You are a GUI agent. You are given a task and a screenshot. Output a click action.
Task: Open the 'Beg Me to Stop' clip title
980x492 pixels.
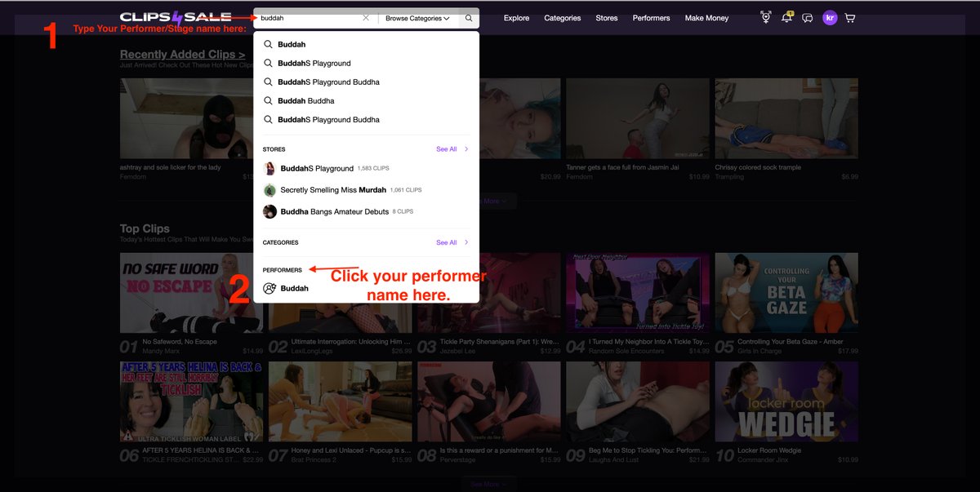(648, 450)
